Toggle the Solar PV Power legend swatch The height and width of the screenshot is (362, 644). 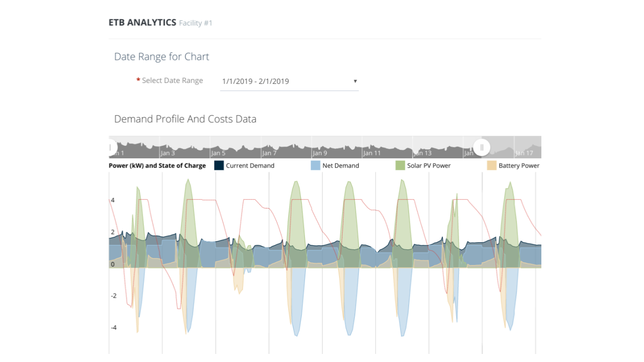(x=400, y=165)
